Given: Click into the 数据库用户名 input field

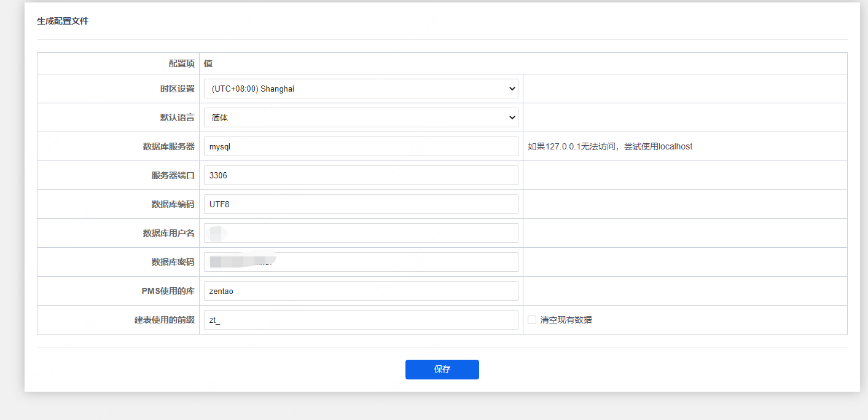Looking at the screenshot, I should pyautogui.click(x=361, y=233).
